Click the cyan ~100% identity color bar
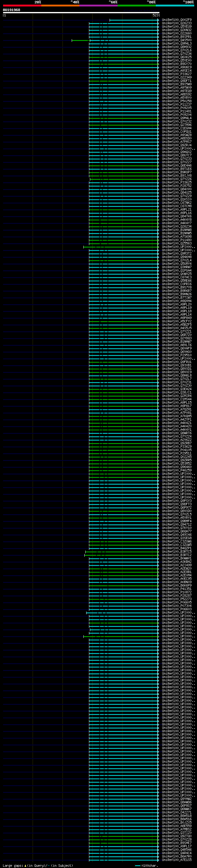 [x=175, y=6]
